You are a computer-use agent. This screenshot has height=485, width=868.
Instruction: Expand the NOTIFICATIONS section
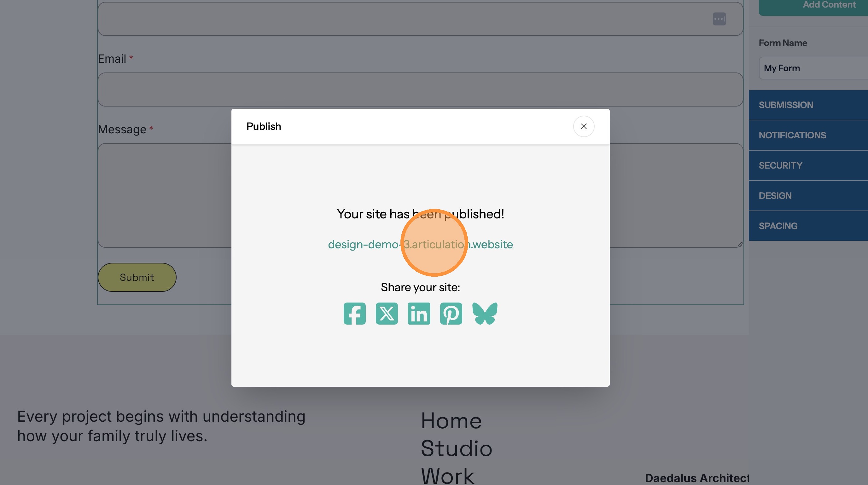point(808,136)
